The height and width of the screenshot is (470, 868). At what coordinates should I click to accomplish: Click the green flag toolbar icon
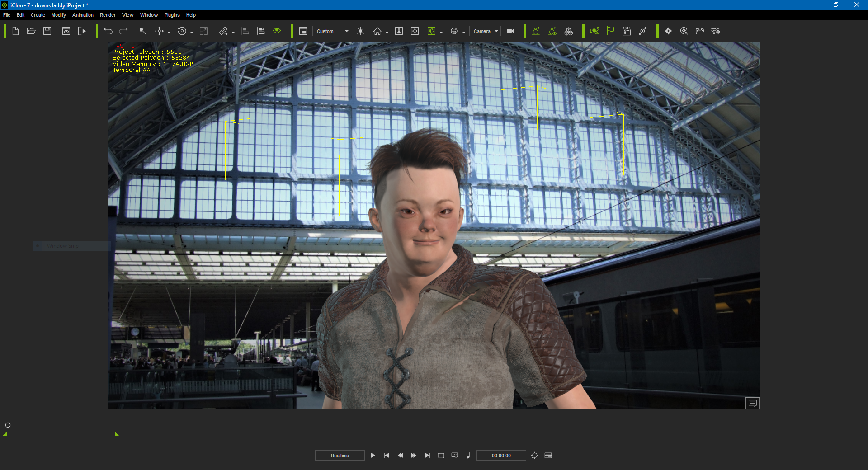(x=610, y=31)
